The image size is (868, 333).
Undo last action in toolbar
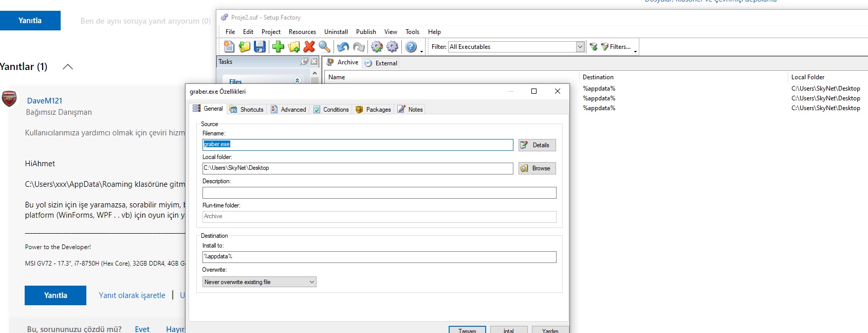coord(343,47)
